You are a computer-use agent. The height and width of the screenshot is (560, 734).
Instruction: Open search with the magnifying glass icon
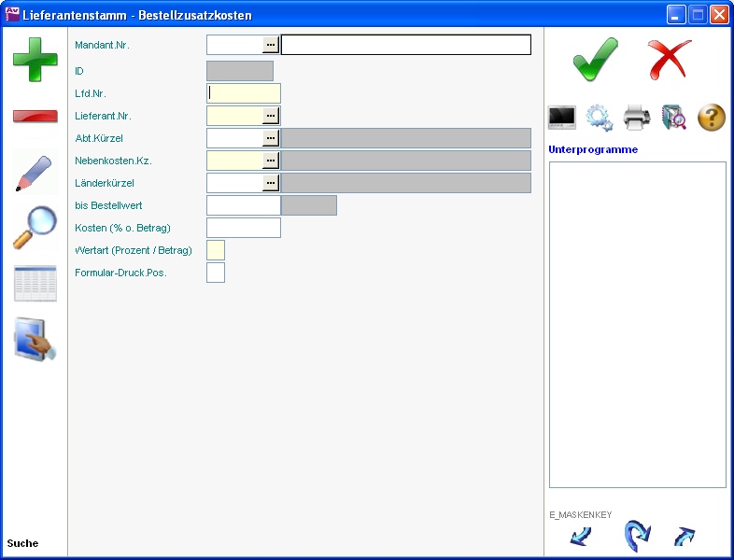click(35, 228)
